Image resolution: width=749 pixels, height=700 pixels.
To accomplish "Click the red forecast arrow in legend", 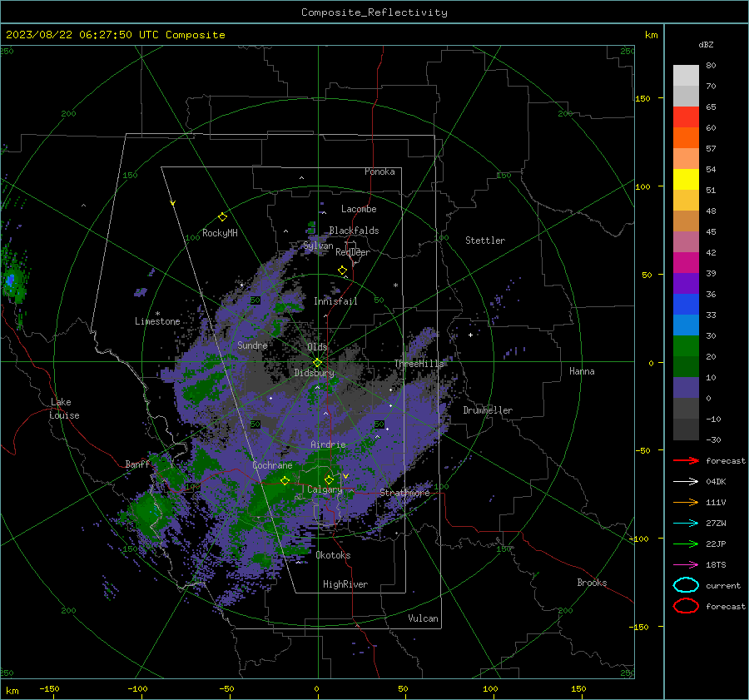I will (x=686, y=460).
